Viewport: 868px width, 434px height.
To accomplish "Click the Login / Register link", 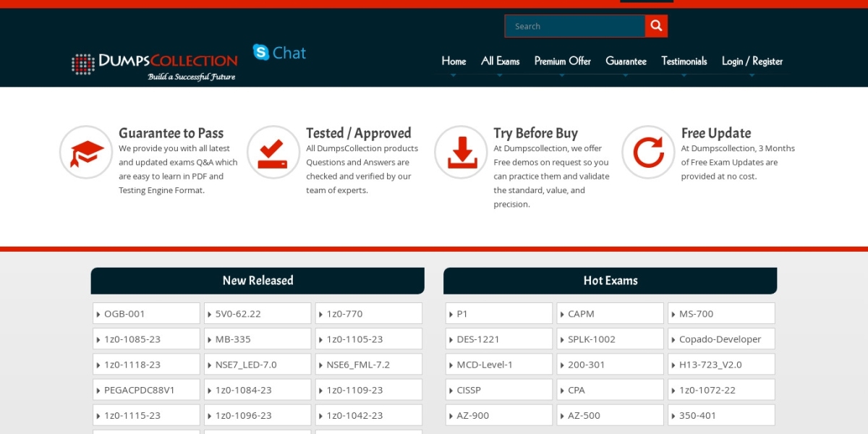I will click(x=752, y=61).
